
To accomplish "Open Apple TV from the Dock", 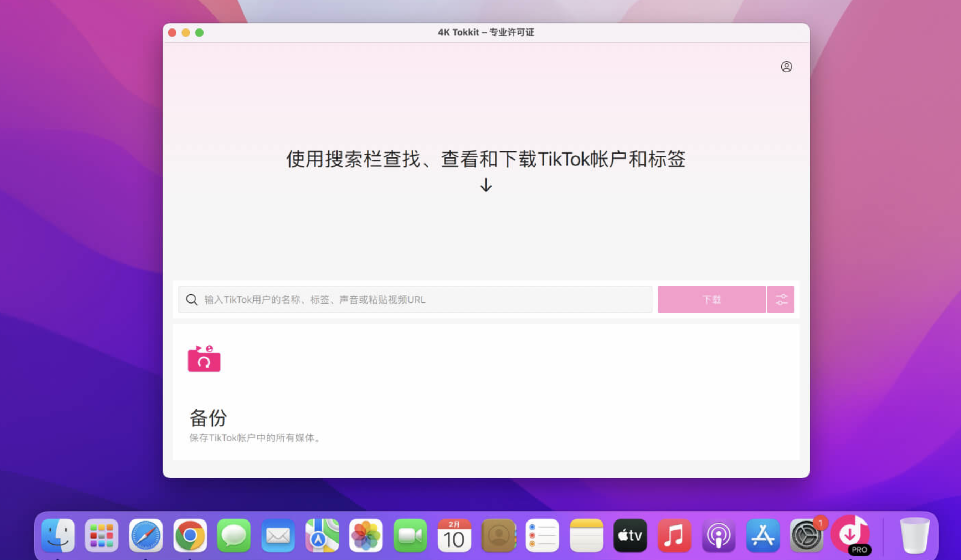I will pos(630,536).
